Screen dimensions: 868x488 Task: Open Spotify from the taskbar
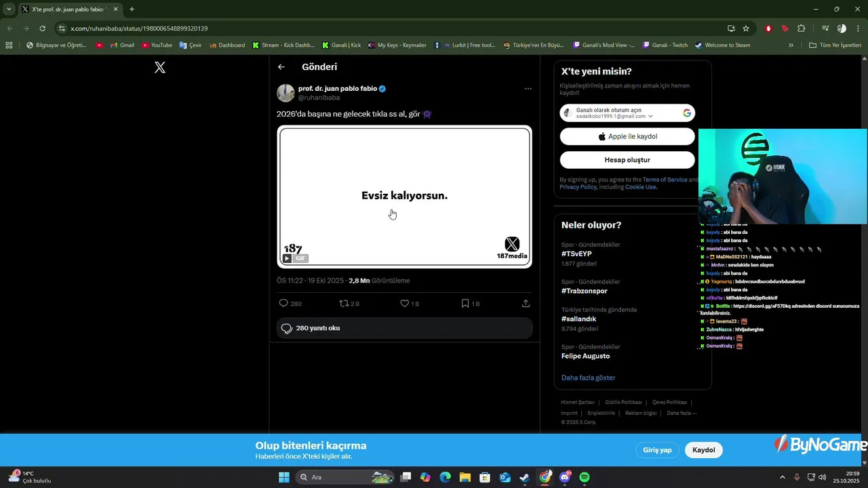coord(585,477)
